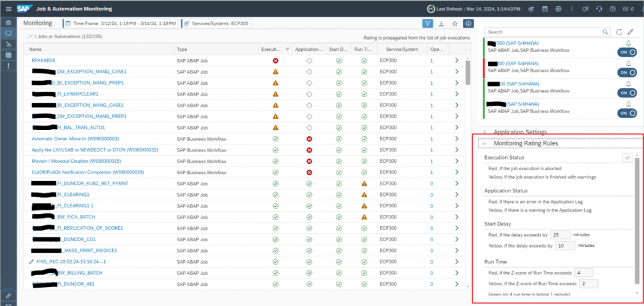Switch off the system with red status bar
Viewport: 644px width, 306px height.
pyautogui.click(x=627, y=72)
